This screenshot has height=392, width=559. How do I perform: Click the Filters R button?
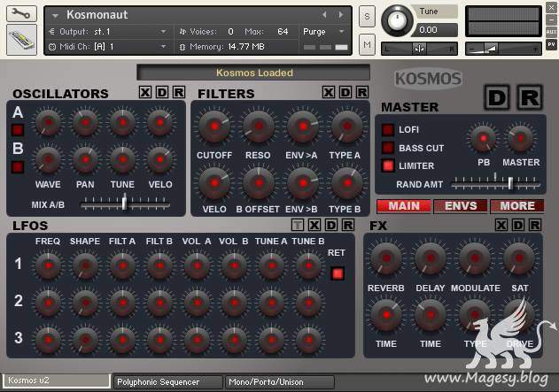pos(362,92)
